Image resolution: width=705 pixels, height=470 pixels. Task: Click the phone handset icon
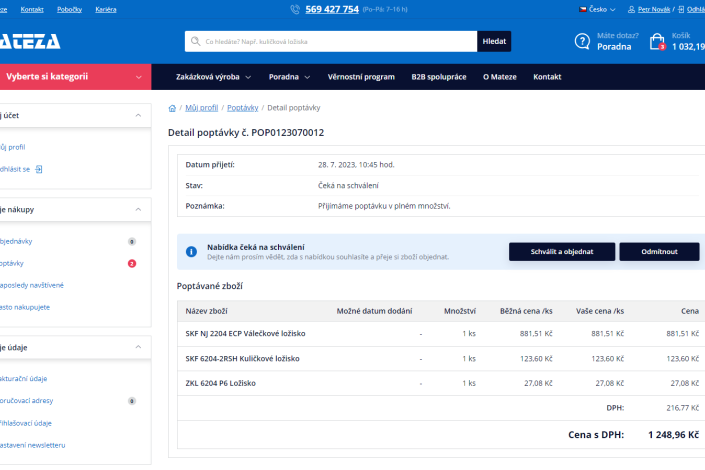pos(295,9)
